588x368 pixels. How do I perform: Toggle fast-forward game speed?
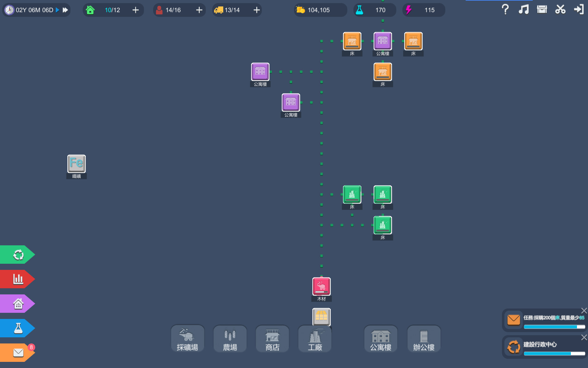click(65, 10)
